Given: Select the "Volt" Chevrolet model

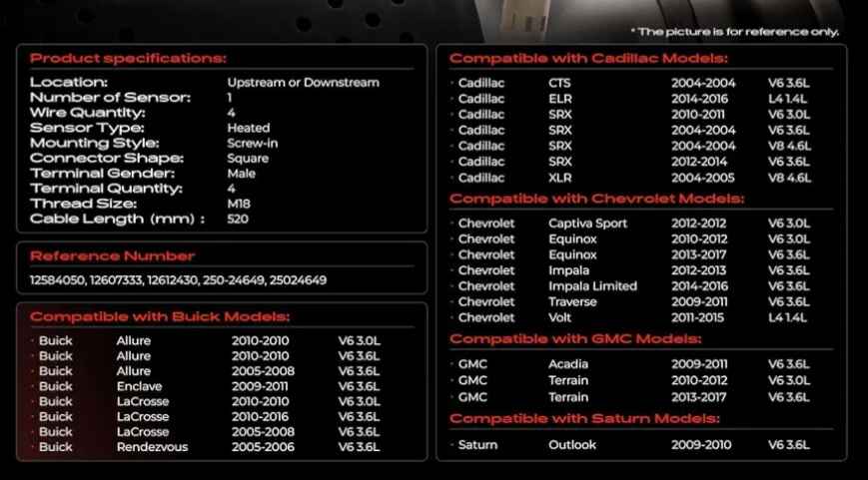Looking at the screenshot, I should (559, 318).
